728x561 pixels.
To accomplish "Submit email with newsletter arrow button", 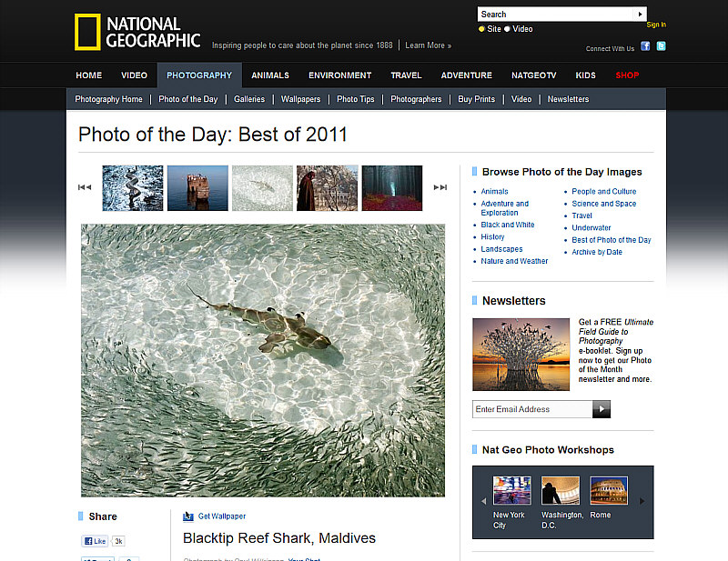I will coord(602,409).
